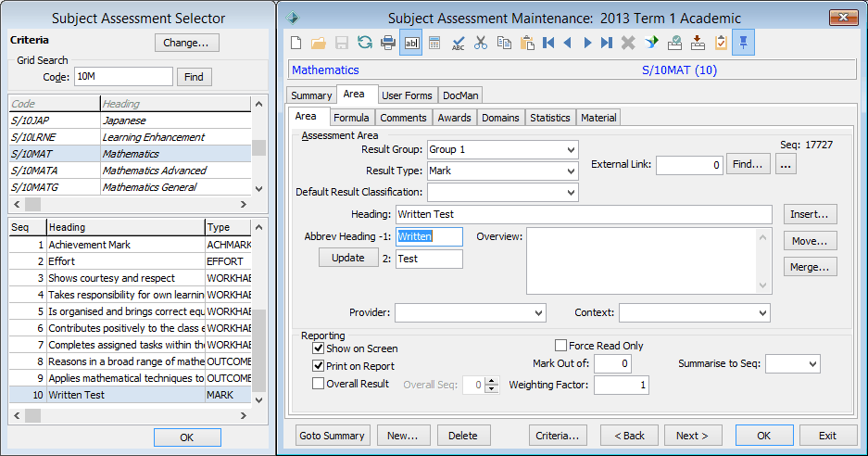This screenshot has width=868, height=456.
Task: Open the Summarise to Seq dropdown
Action: pyautogui.click(x=812, y=364)
